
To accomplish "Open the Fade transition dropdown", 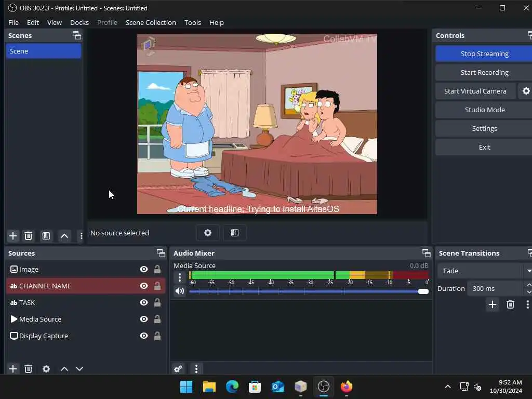I will click(x=485, y=271).
